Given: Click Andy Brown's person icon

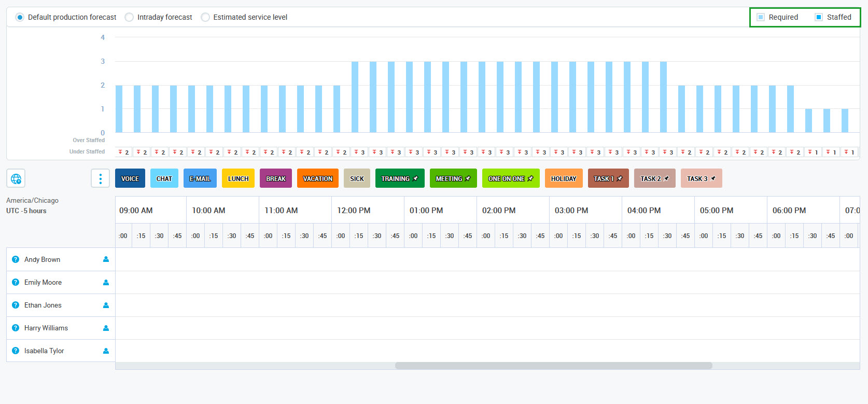Looking at the screenshot, I should coord(106,259).
